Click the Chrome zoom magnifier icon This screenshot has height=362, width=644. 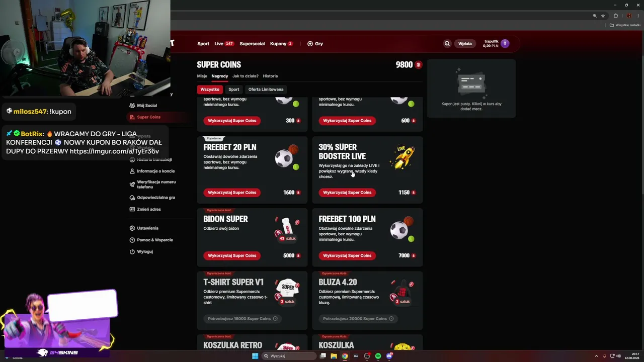pyautogui.click(x=595, y=16)
